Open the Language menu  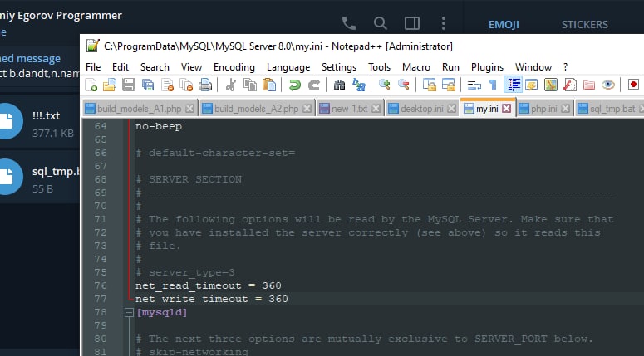288,67
